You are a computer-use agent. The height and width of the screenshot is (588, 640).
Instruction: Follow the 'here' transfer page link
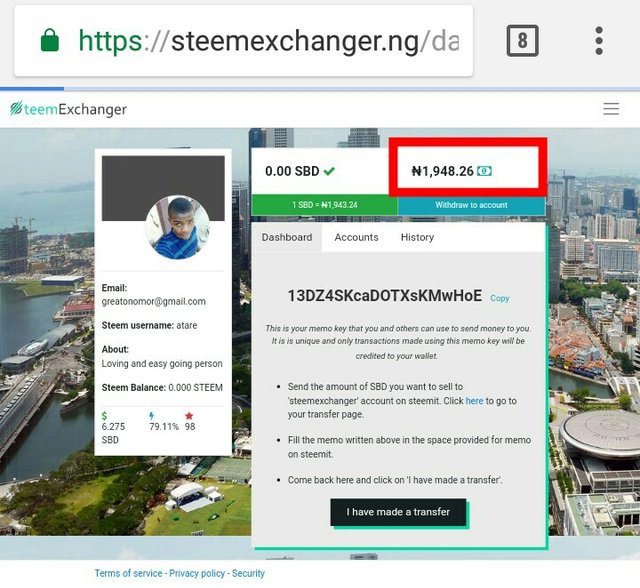point(474,401)
